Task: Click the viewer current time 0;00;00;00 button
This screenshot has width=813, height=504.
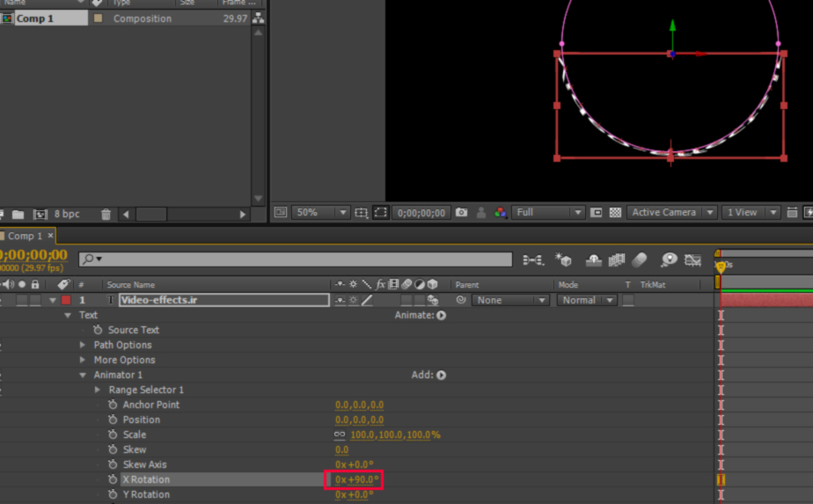Action: 421,213
